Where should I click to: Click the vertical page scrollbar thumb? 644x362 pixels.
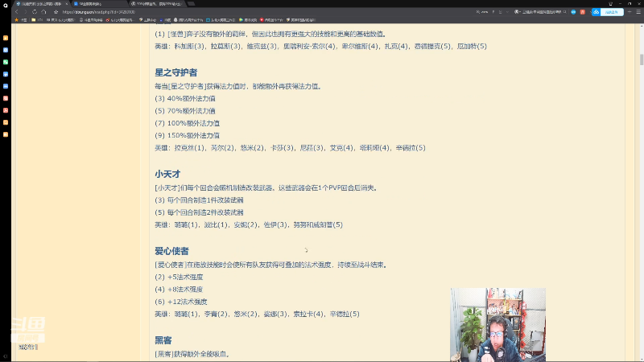(x=642, y=60)
